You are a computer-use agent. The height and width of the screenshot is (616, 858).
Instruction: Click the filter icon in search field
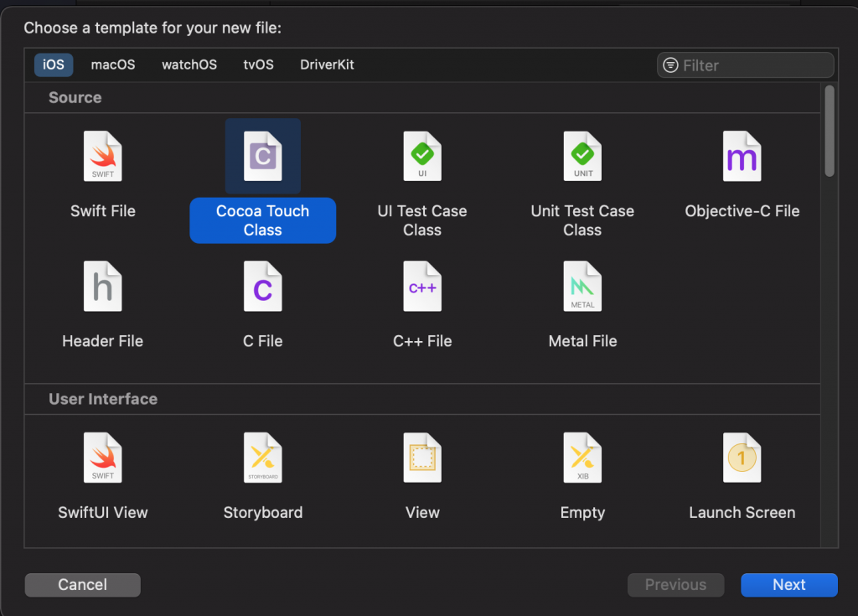click(x=670, y=65)
